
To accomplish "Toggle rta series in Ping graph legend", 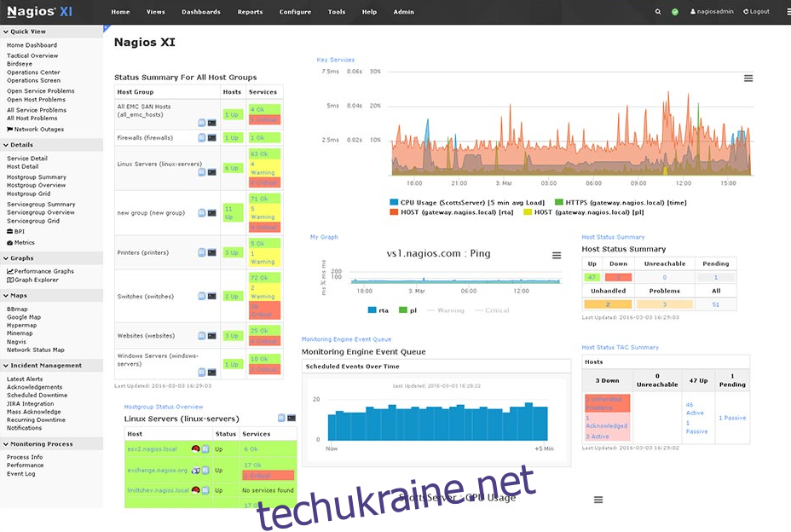I will [378, 310].
